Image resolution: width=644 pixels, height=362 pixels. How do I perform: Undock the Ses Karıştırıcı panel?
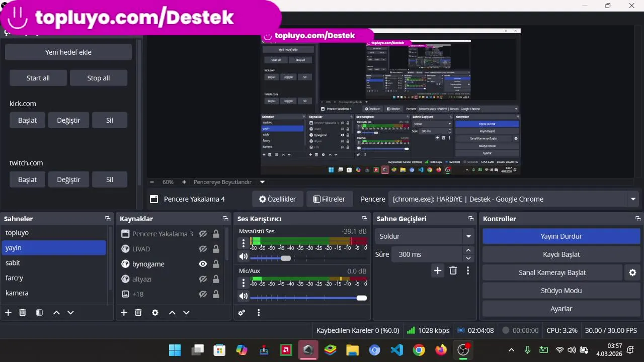(x=364, y=219)
